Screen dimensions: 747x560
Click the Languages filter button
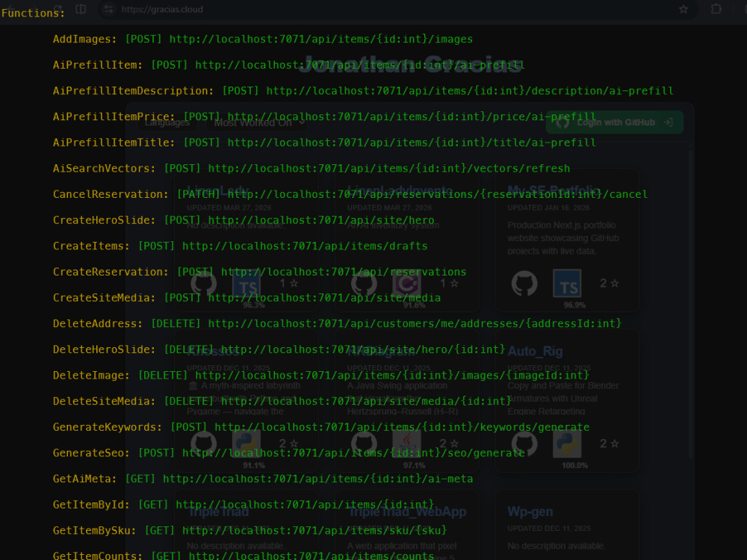167,123
